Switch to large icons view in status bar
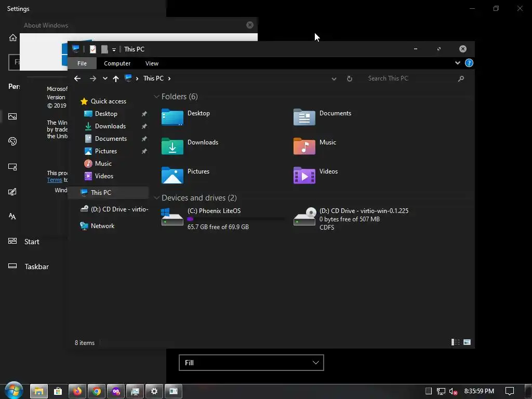This screenshot has width=532, height=399. [467, 342]
